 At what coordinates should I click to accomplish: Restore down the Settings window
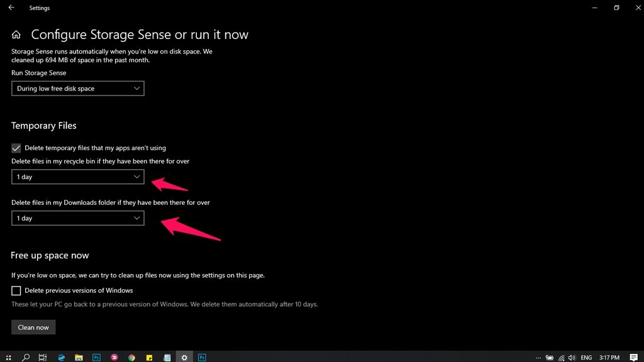click(616, 8)
